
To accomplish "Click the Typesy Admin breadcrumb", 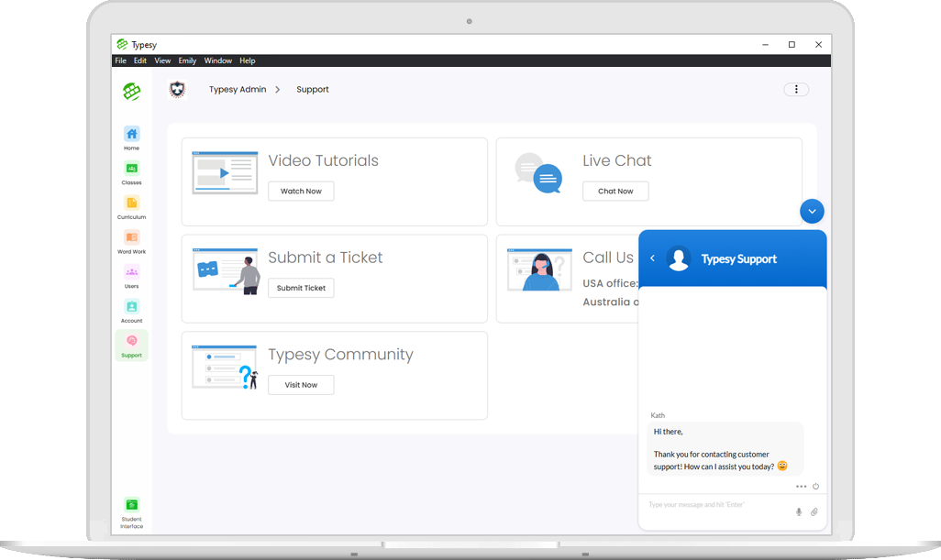I will 238,89.
